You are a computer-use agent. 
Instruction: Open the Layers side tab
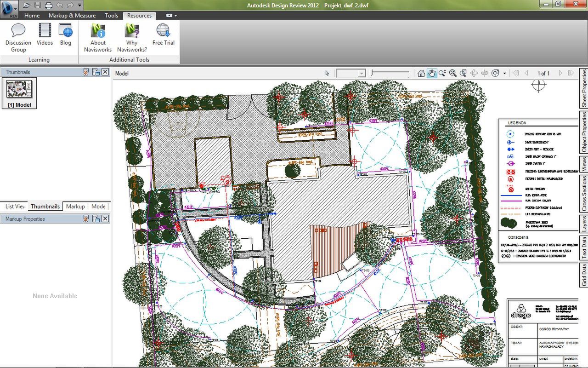pyautogui.click(x=584, y=224)
